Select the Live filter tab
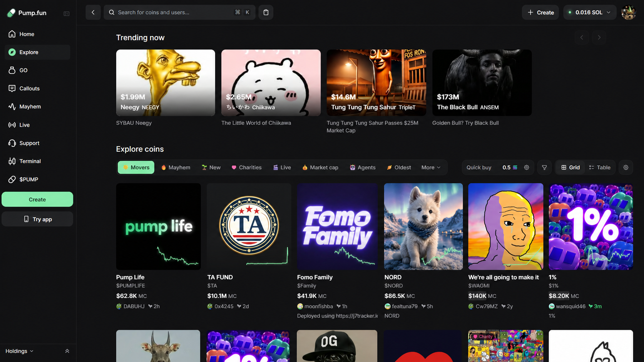Screen dimensions: 644x362 282,168
